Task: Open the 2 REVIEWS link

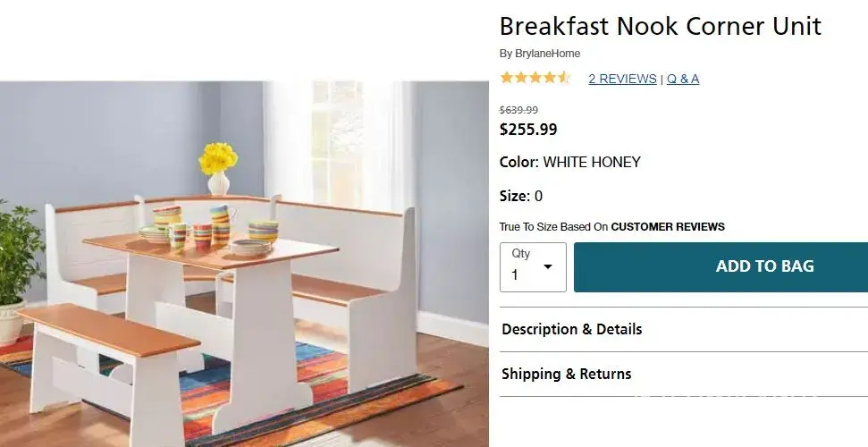Action: pos(622,79)
